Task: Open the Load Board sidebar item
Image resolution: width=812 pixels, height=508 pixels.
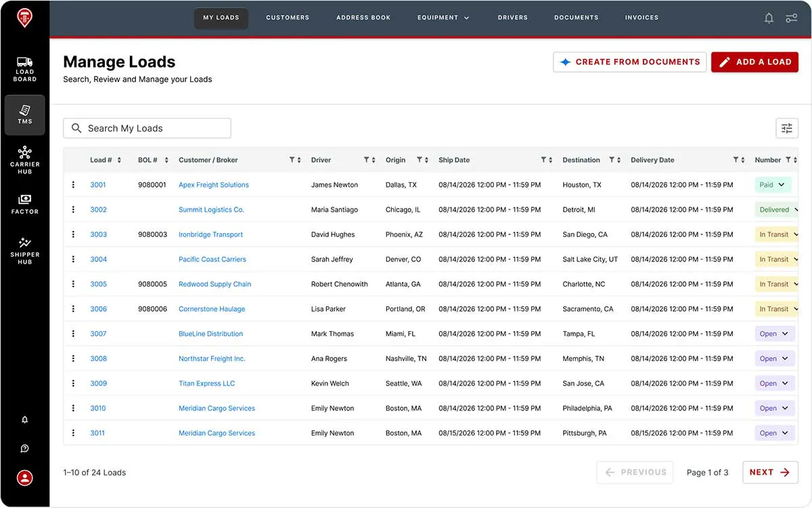Action: (x=24, y=70)
